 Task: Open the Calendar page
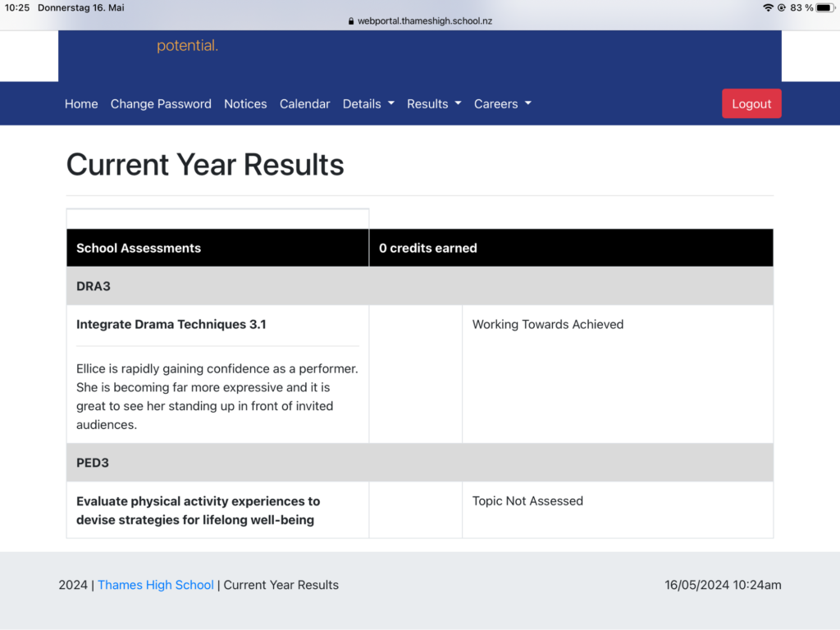click(x=304, y=104)
